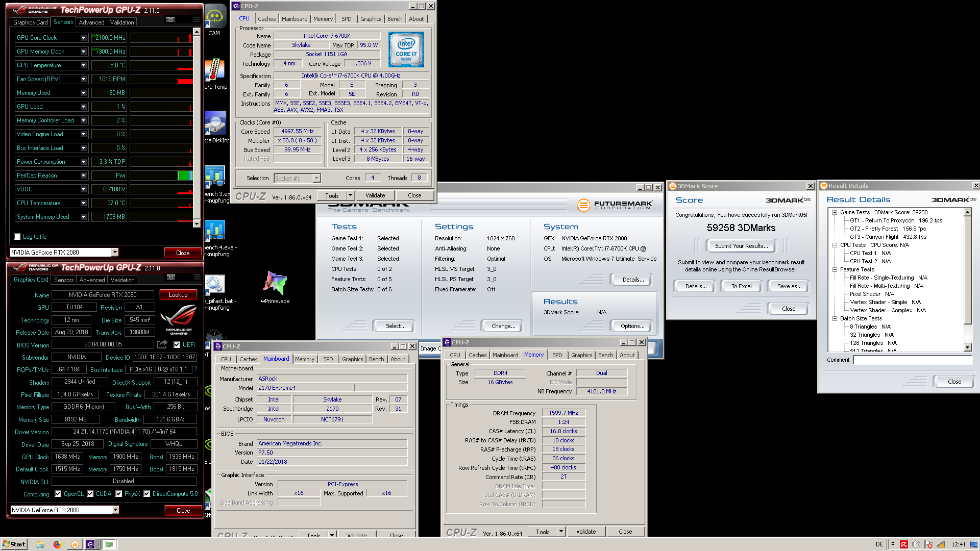The width and height of the screenshot is (980, 551).
Task: Launch the bench 4.exe desktop shortcut
Action: click(215, 230)
